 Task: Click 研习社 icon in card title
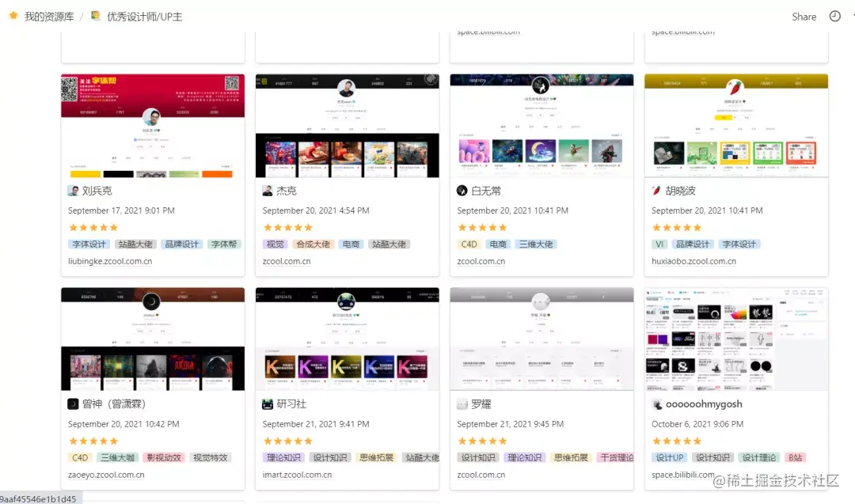click(x=268, y=404)
